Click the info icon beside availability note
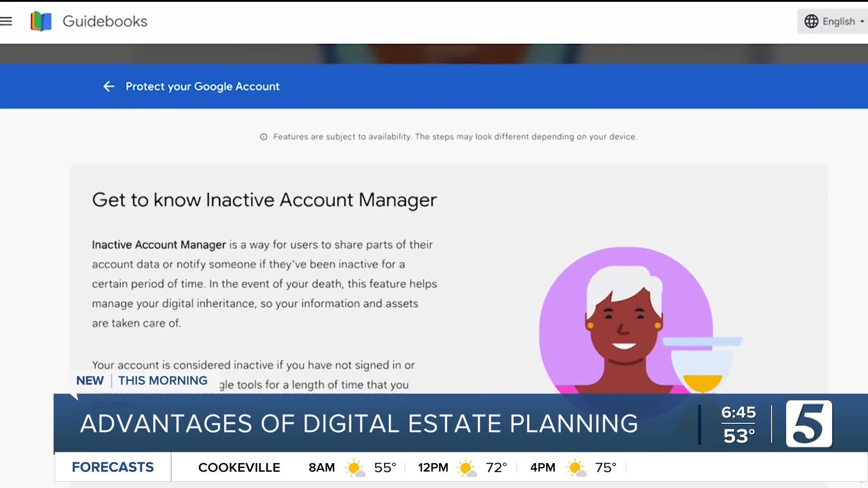The image size is (868, 488). (x=264, y=137)
